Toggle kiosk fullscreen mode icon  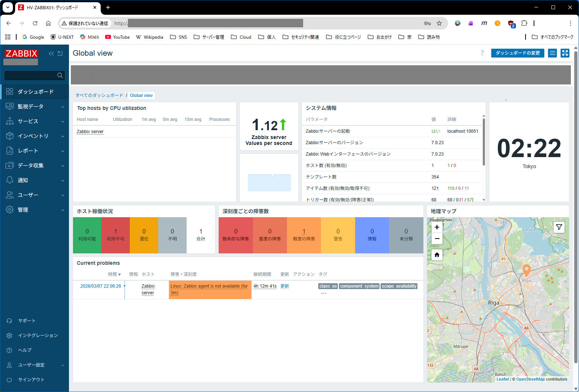click(565, 53)
